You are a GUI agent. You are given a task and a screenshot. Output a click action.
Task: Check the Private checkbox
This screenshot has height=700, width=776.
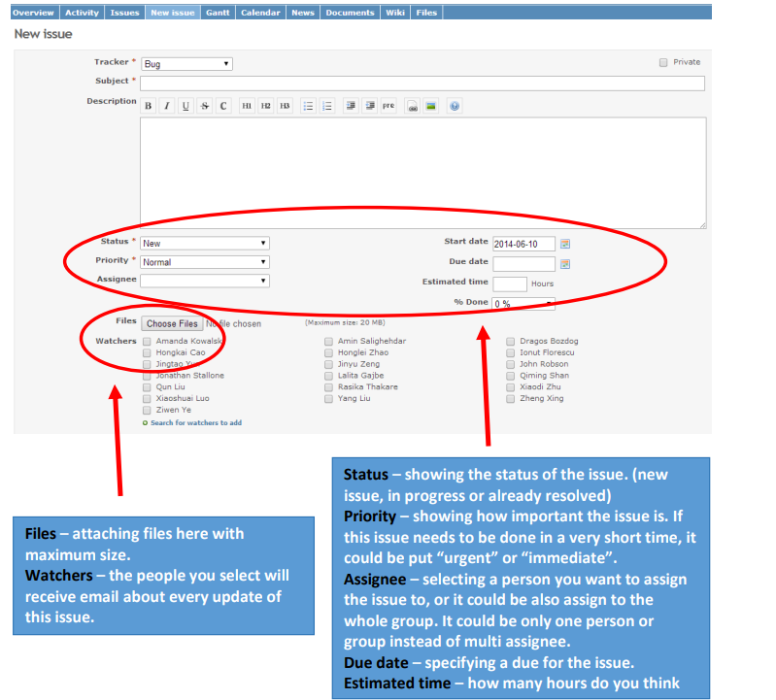pos(664,62)
